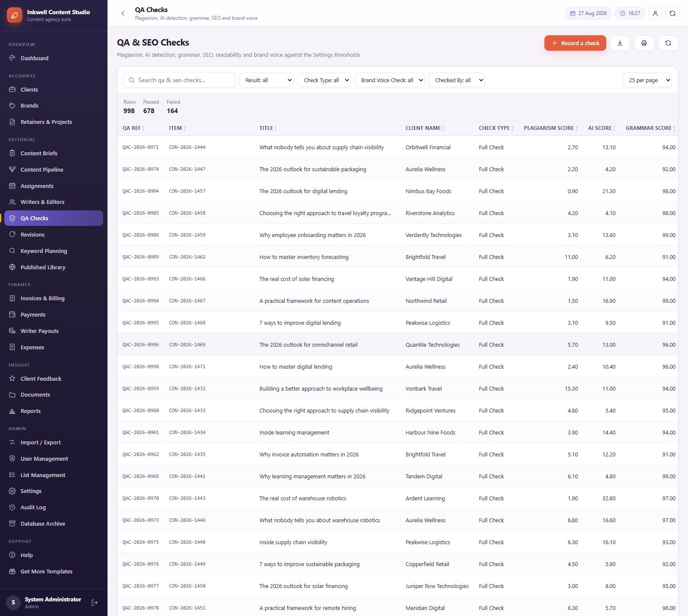Open the Checked By filter dropdown

click(x=457, y=80)
